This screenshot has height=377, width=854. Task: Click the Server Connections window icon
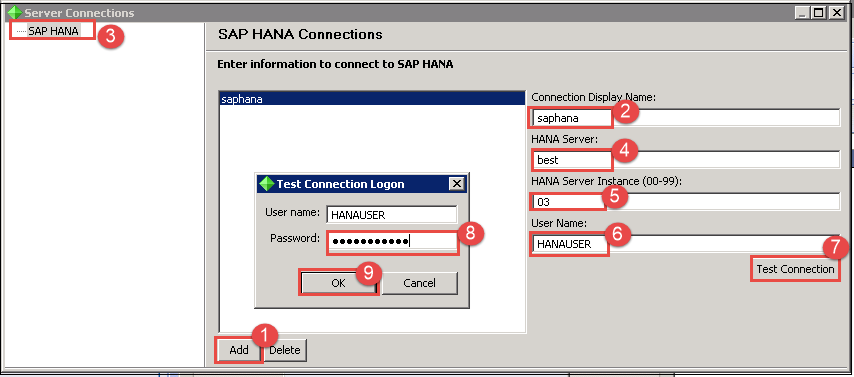click(x=14, y=13)
